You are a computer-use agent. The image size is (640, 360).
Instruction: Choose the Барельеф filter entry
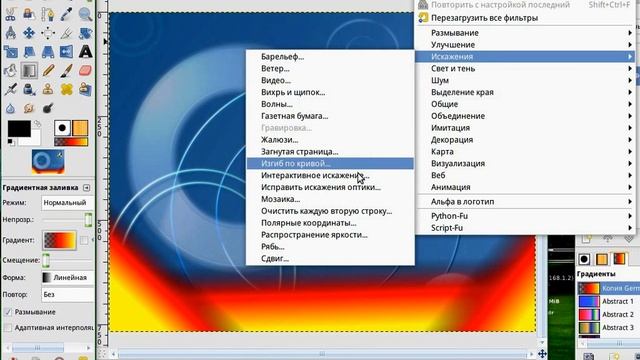tap(330, 57)
